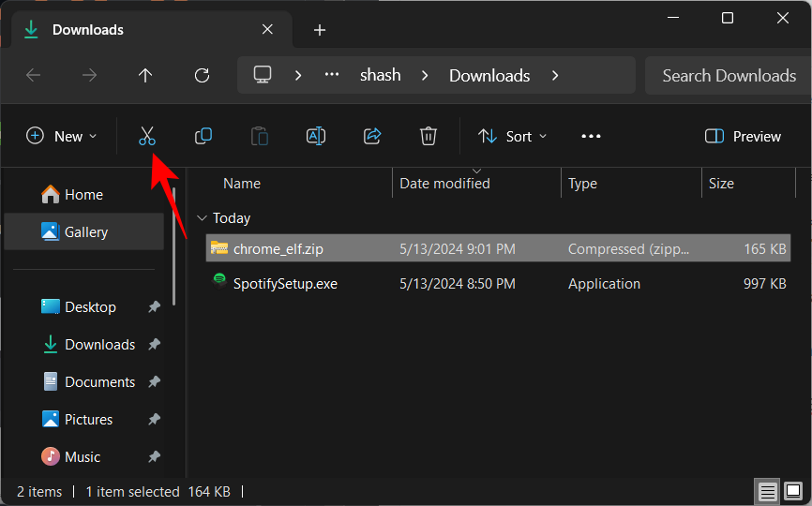Screen dimensions: 812x506
Task: Open the Documents quick access folder
Action: [x=99, y=382]
